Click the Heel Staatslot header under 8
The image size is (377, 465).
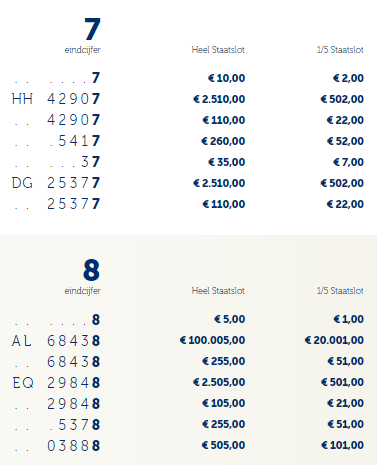click(x=218, y=291)
